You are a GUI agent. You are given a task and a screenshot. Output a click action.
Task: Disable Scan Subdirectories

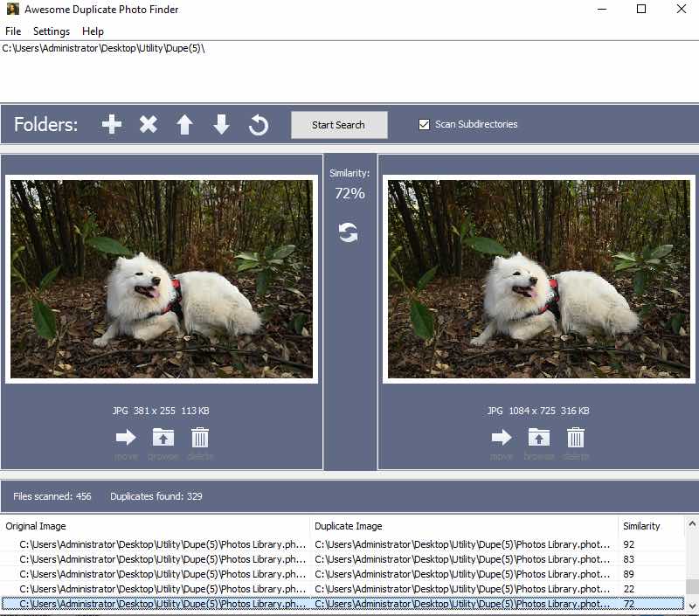[424, 124]
